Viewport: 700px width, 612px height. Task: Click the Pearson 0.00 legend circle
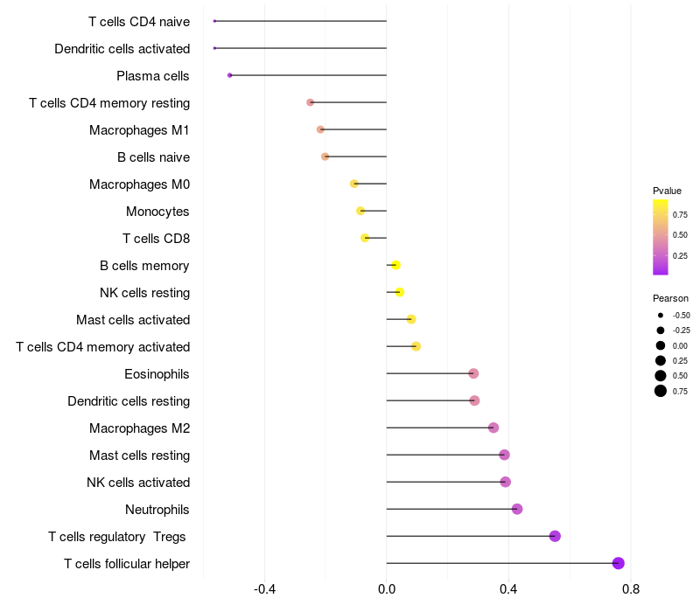661,345
